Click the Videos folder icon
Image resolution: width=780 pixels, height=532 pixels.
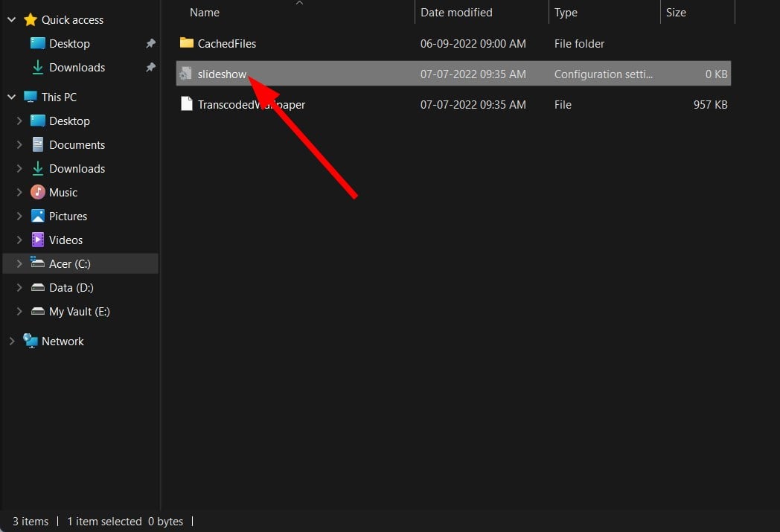click(38, 240)
